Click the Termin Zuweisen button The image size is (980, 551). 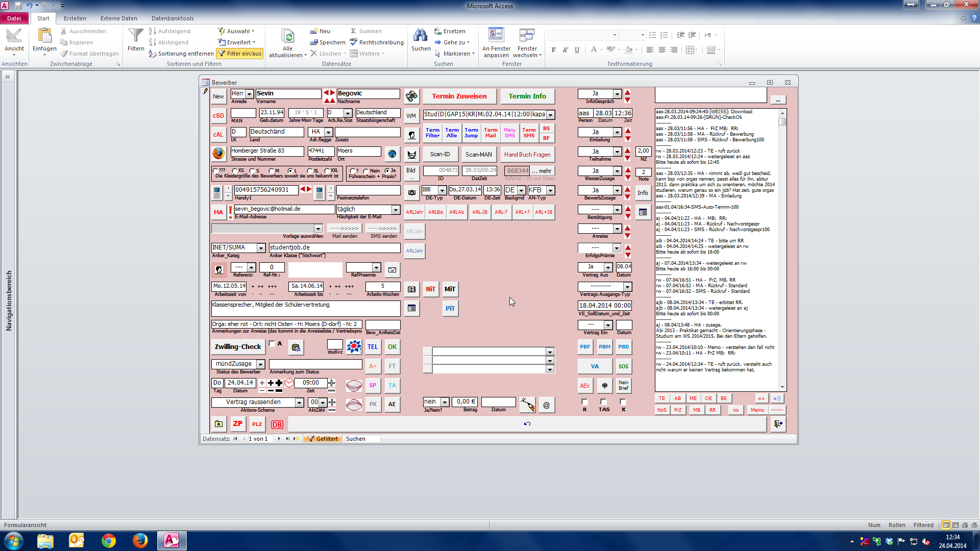point(459,96)
